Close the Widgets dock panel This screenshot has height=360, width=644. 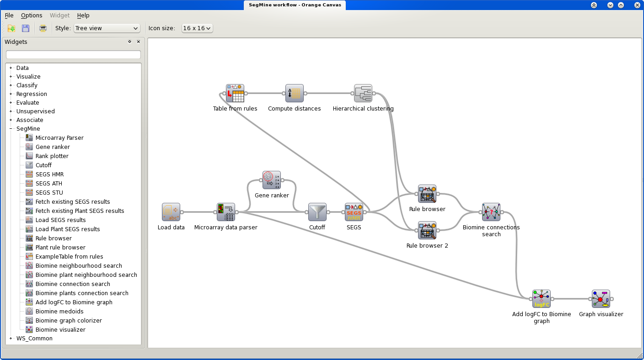[x=139, y=42]
